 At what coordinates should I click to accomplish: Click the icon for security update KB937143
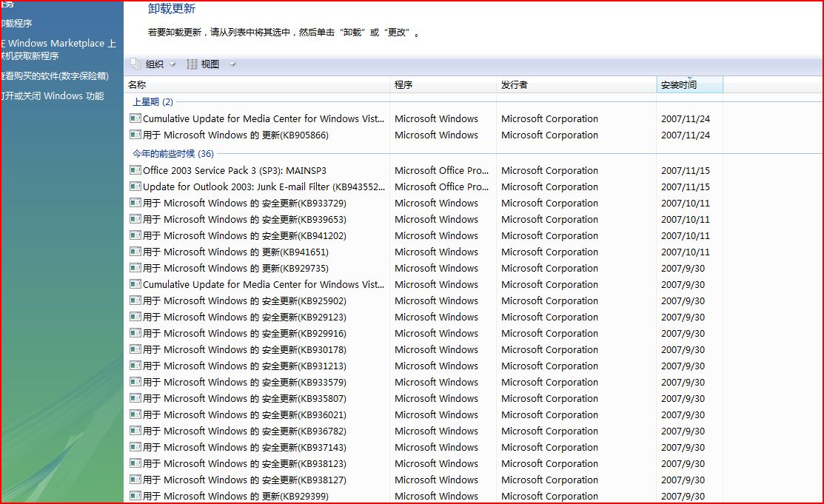(x=135, y=447)
